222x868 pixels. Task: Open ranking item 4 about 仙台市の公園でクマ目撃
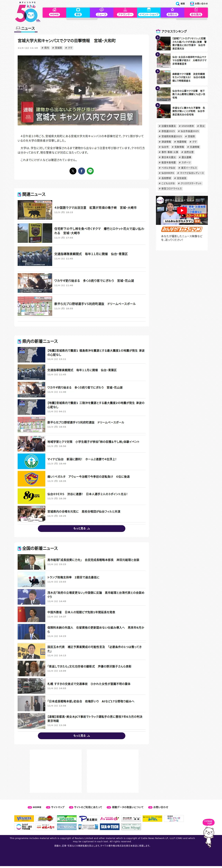point(182,94)
